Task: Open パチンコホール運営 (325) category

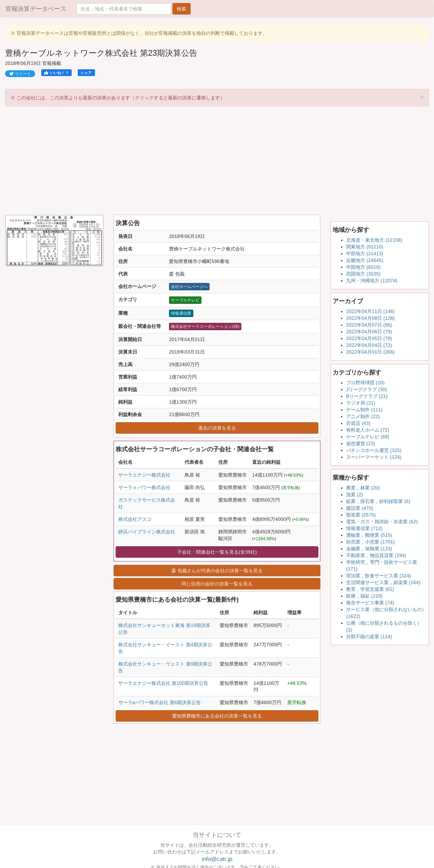Action: click(374, 450)
